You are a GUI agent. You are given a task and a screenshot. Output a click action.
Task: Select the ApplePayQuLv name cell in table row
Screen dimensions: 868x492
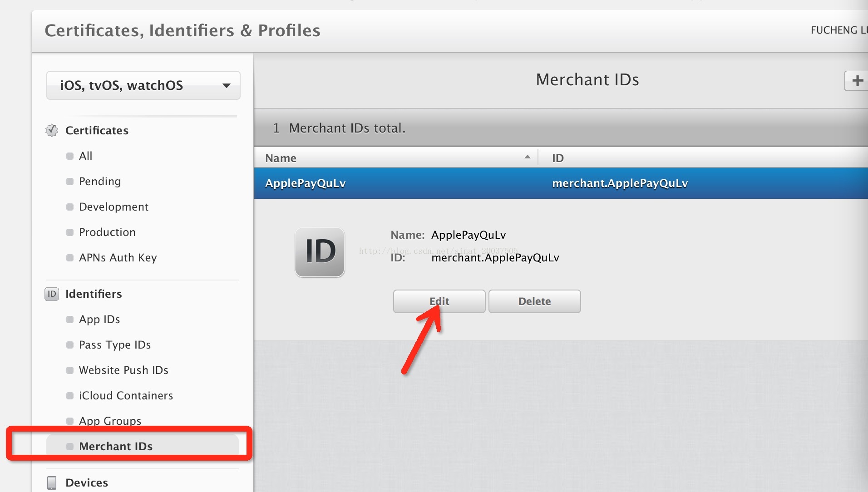pyautogui.click(x=306, y=183)
